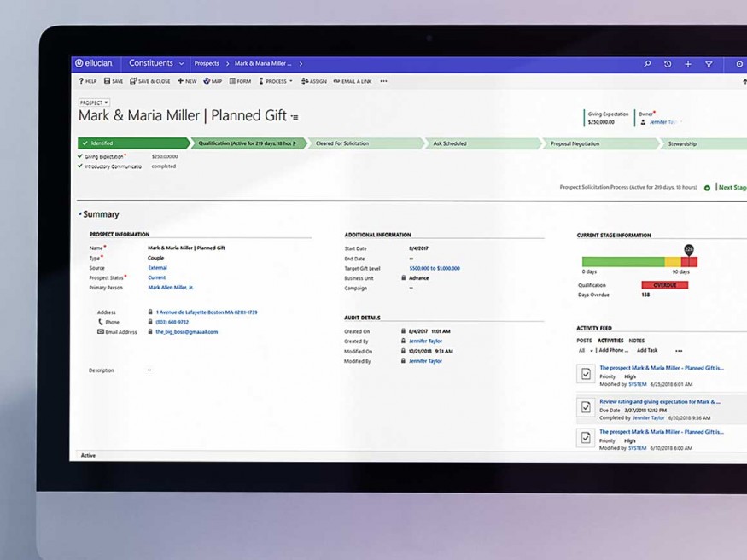Open the Mark Allen Miller, Jr. link
The image size is (747, 560).
click(x=171, y=288)
